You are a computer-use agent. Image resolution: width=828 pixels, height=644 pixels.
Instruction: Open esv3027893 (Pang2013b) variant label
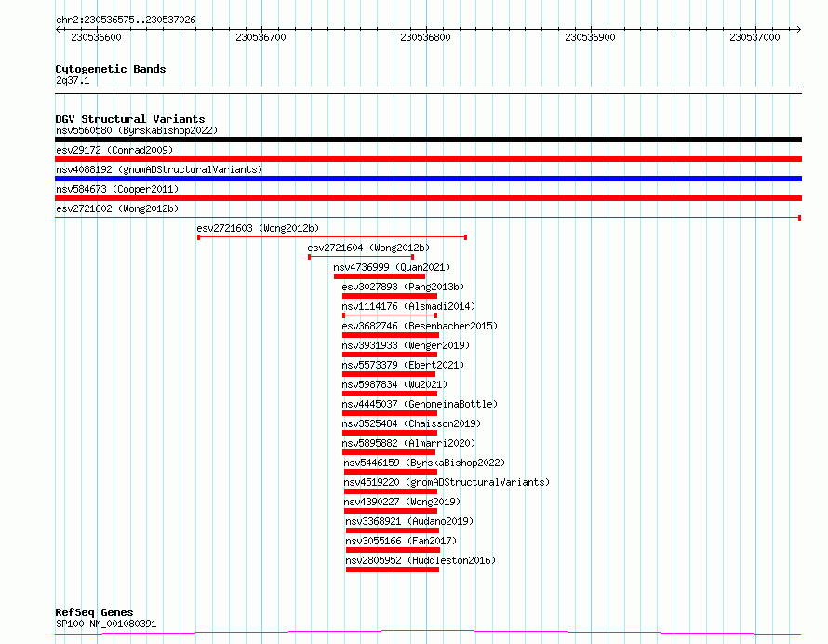click(x=403, y=287)
